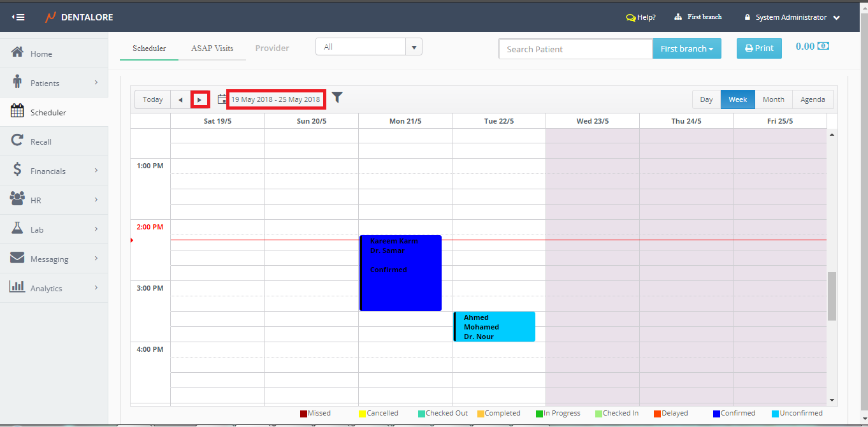Screen dimensions: 868x427
Task: Switch to Month view
Action: [x=773, y=99]
